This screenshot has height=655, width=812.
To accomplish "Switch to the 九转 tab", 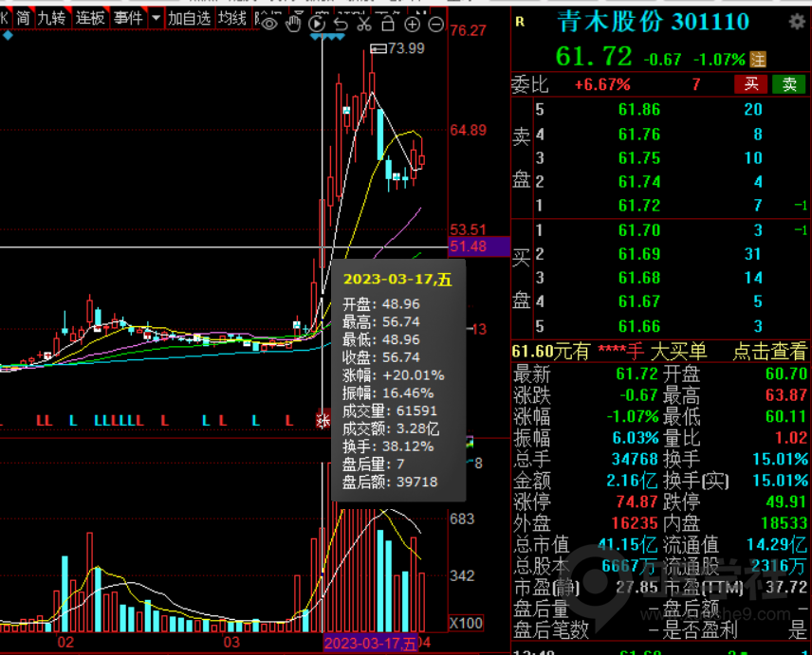I will (x=53, y=17).
